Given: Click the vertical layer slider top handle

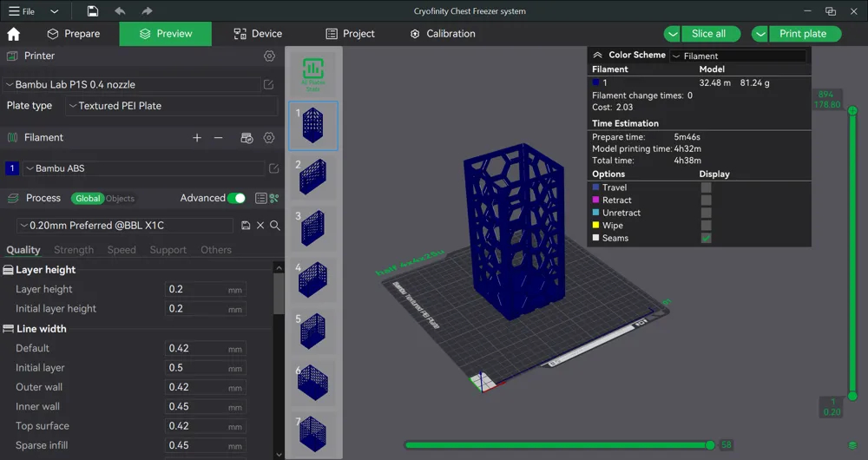Looking at the screenshot, I should point(853,111).
